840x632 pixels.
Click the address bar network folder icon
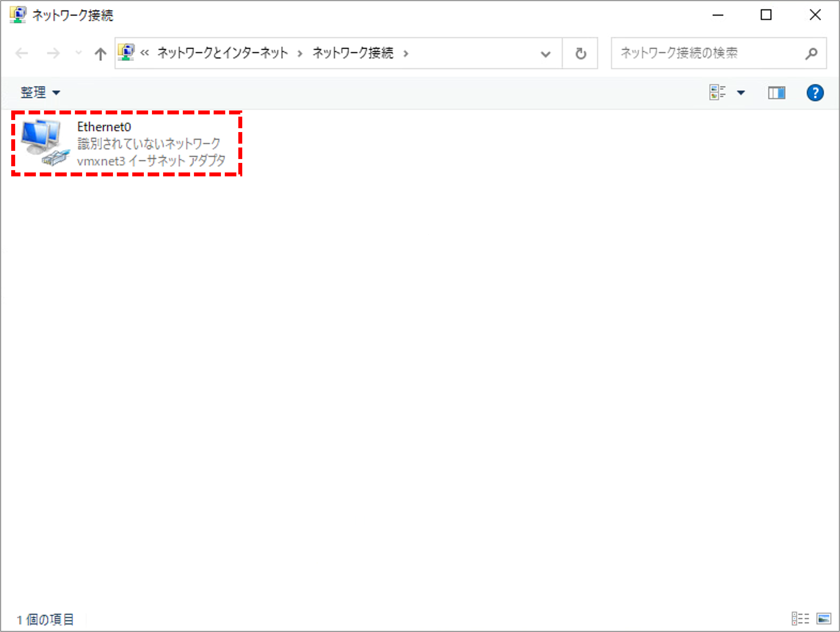point(126,52)
